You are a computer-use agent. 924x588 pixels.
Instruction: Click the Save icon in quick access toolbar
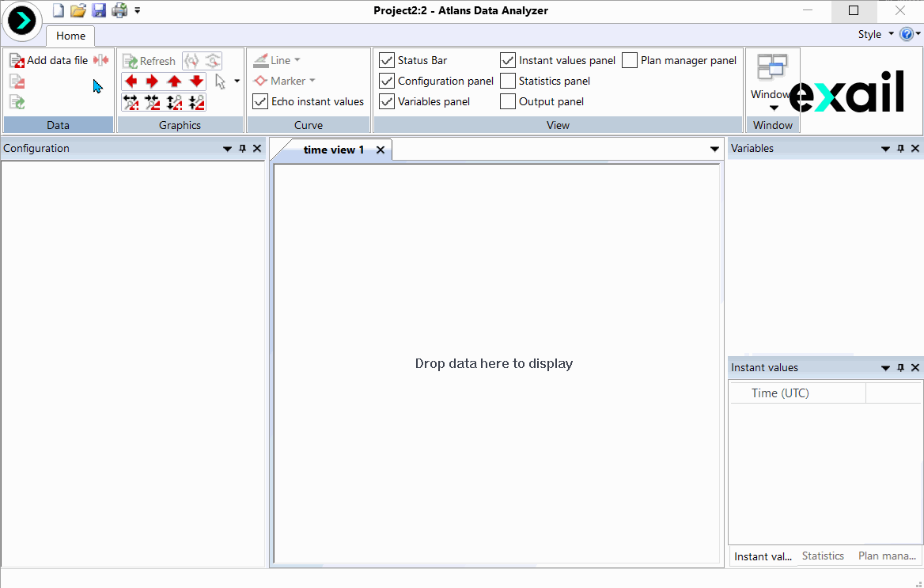[99, 10]
